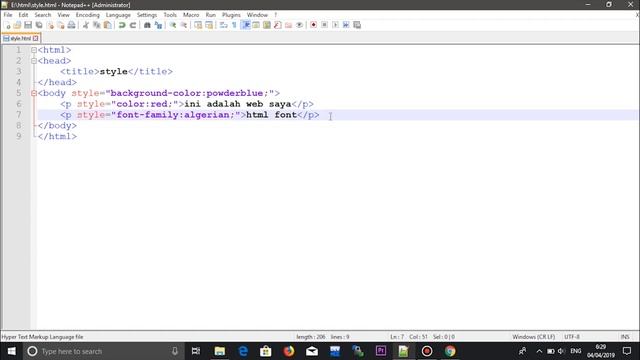Image resolution: width=640 pixels, height=360 pixels.
Task: Click the INS status bar indicator
Action: pyautogui.click(x=625, y=337)
